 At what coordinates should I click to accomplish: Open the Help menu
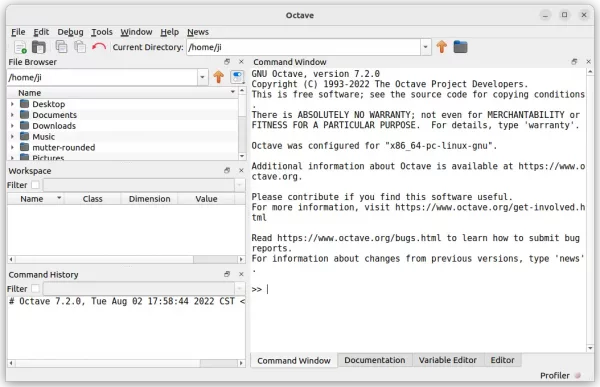click(x=170, y=32)
